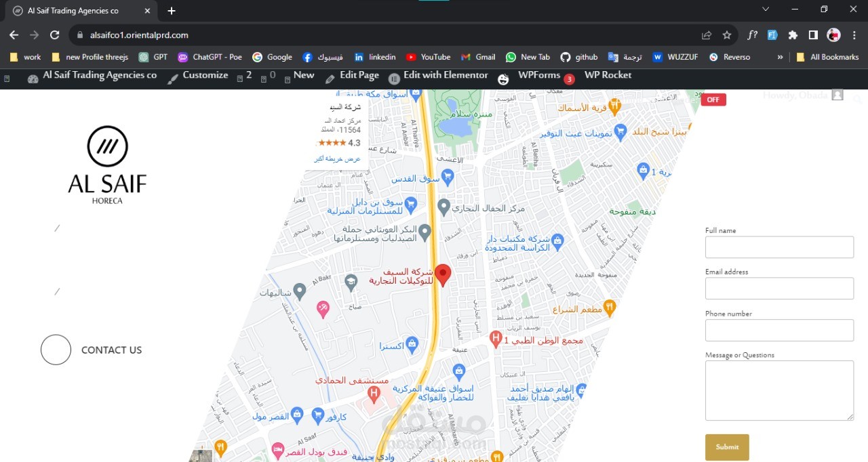Viewport: 868px width, 462px height.
Task: Open WordPress logo menu in admin bar
Action: [7, 79]
